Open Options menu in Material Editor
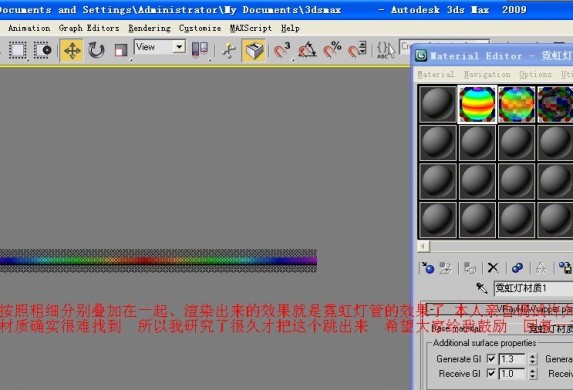Image resolution: width=573 pixels, height=390 pixels. coord(535,74)
